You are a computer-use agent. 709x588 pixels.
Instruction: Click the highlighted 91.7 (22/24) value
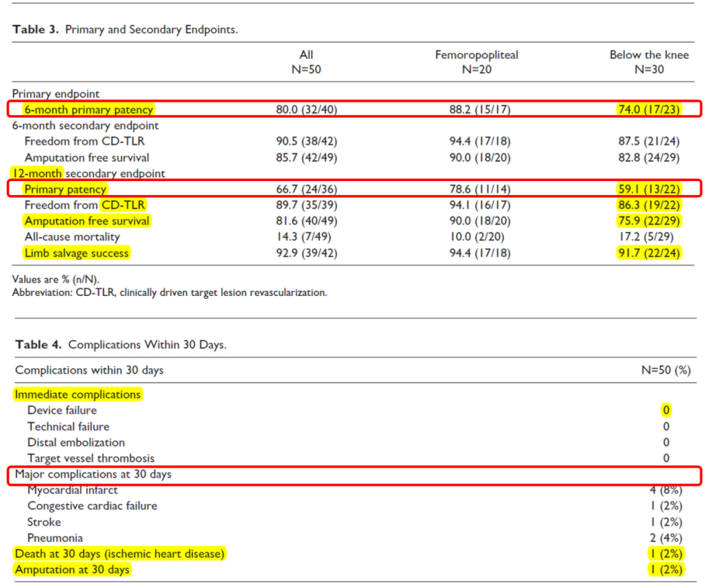coord(649,253)
